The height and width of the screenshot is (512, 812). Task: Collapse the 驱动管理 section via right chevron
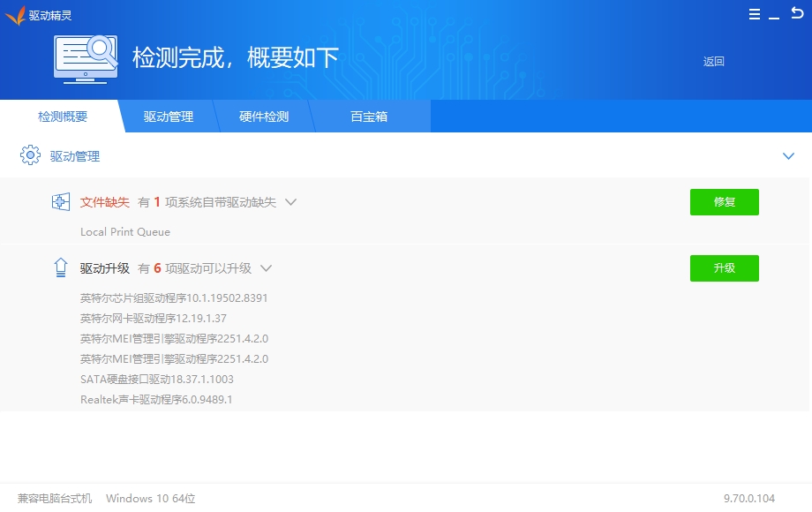tap(788, 155)
